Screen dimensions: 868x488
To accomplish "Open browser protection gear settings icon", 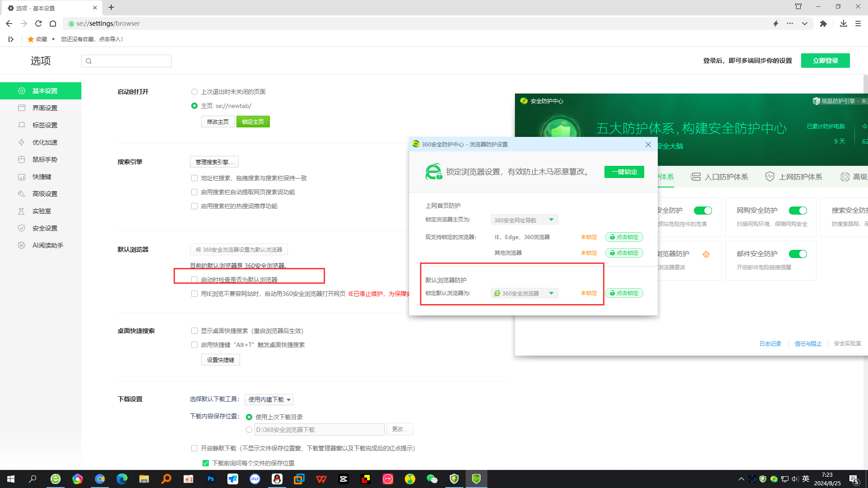I will (x=706, y=254).
